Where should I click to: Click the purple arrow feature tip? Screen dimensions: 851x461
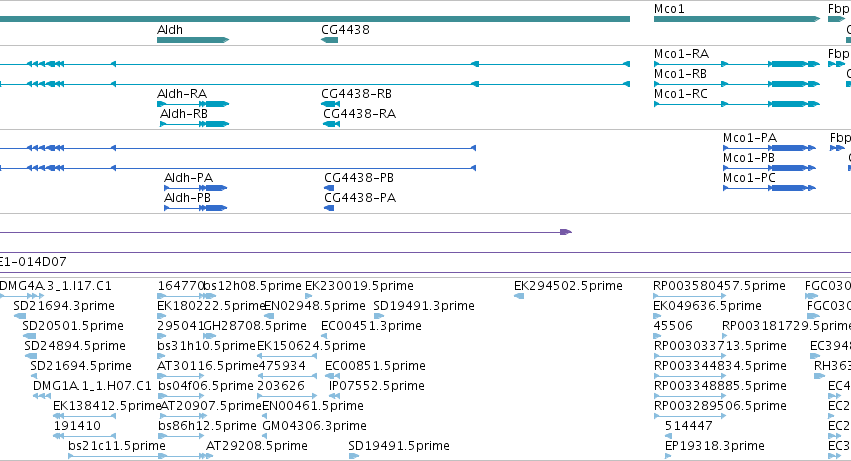pyautogui.click(x=566, y=232)
